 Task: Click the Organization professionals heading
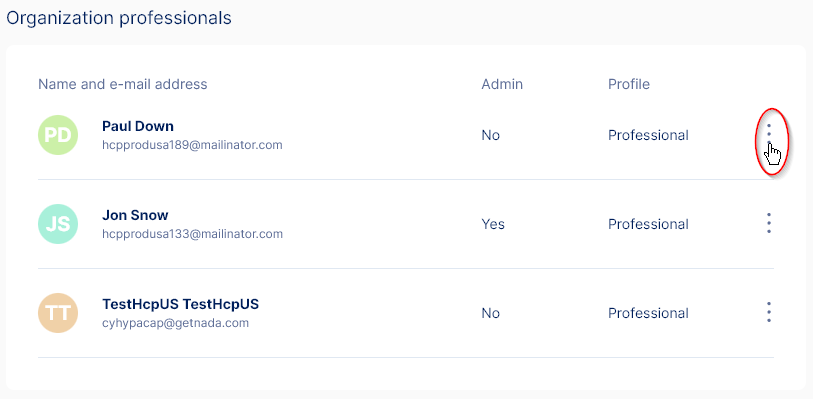119,18
